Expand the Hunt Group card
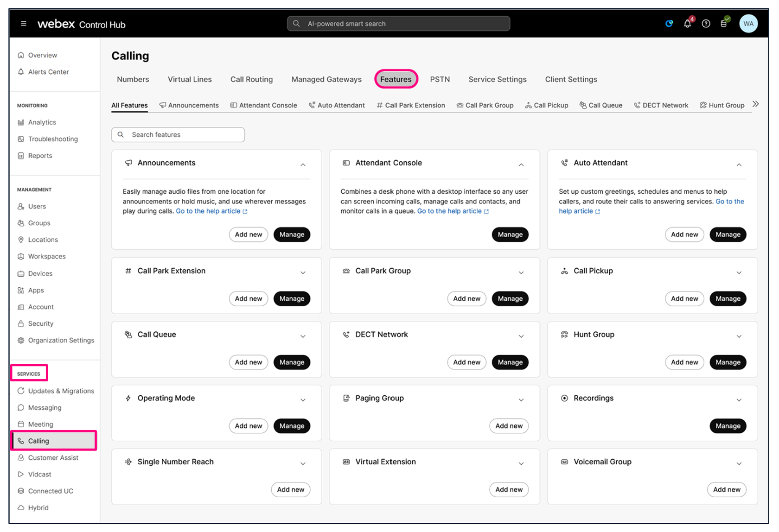Image resolution: width=779 pixels, height=532 pixels. (x=739, y=336)
